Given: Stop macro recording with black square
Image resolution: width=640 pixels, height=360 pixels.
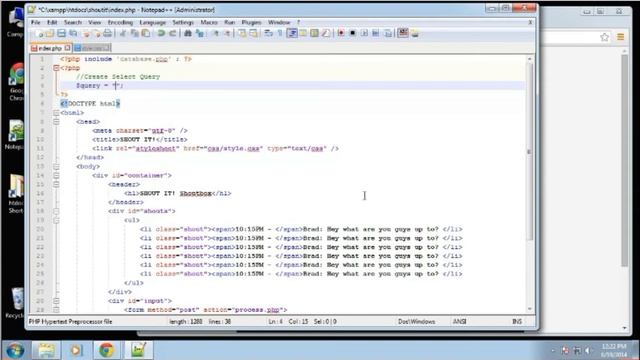Looking at the screenshot, I should pyautogui.click(x=353, y=33).
